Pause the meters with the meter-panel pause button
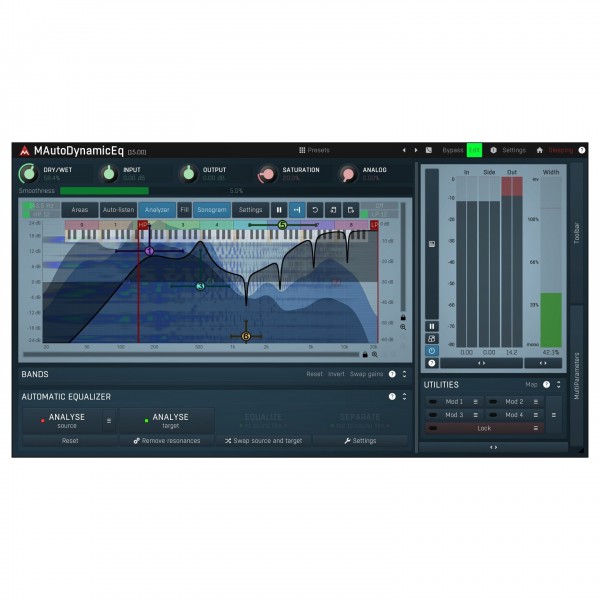 tap(432, 326)
